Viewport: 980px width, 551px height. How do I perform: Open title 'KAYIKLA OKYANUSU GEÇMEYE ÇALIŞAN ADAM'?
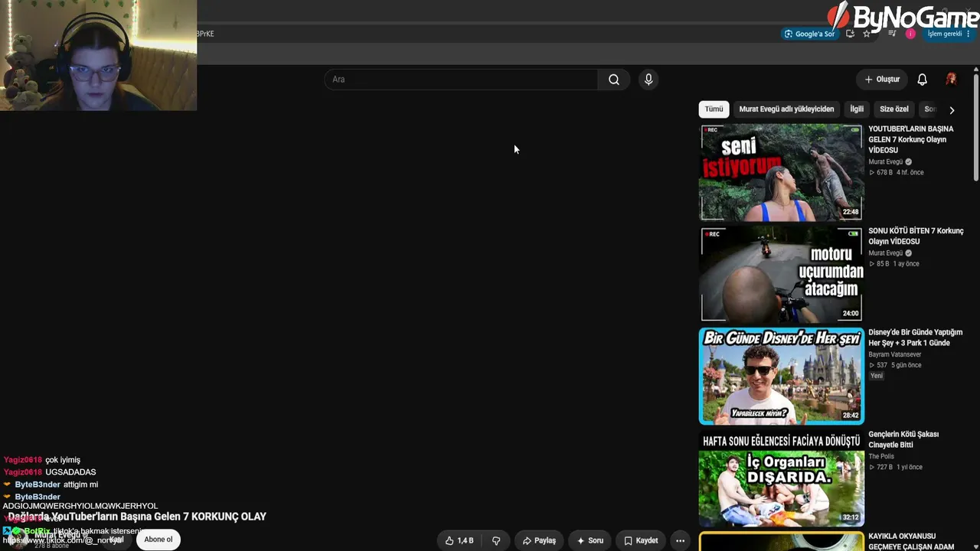(x=911, y=541)
